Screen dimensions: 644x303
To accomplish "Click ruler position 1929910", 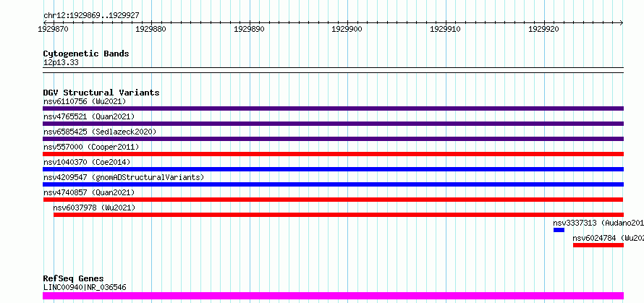I will pyautogui.click(x=446, y=29).
